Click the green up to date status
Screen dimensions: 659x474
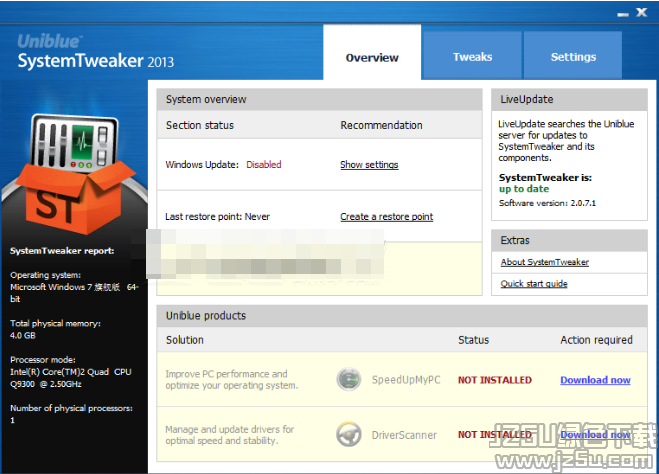click(524, 189)
